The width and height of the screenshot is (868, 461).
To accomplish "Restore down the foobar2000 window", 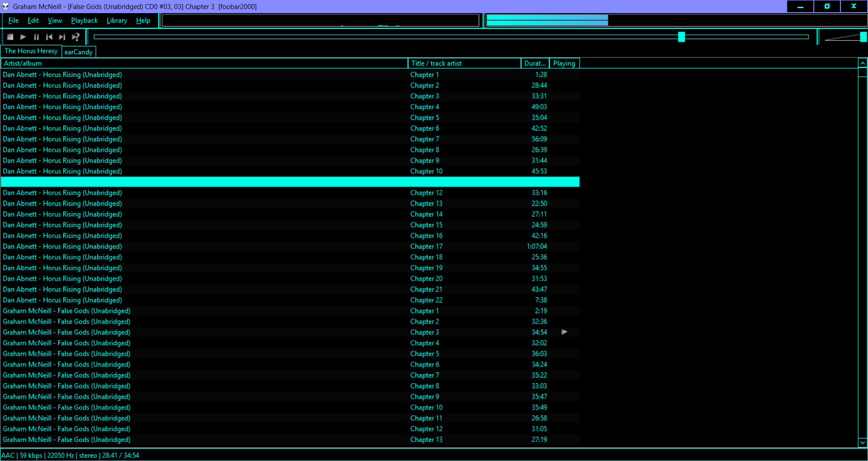I will pos(827,6).
